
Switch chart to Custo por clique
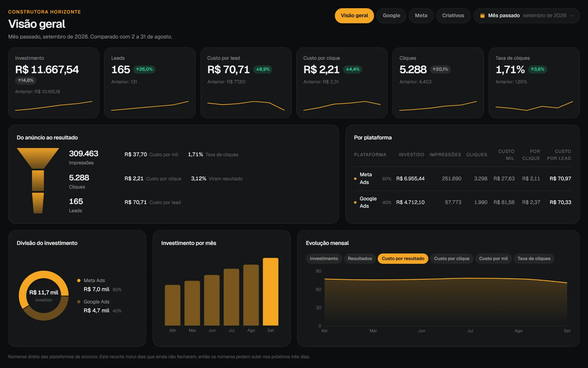(452, 258)
